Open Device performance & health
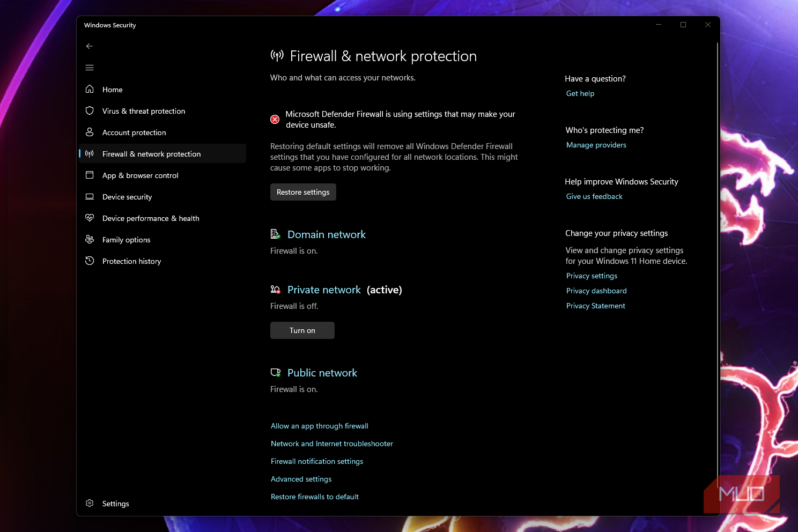Viewport: 798px width, 532px height. pyautogui.click(x=162, y=218)
